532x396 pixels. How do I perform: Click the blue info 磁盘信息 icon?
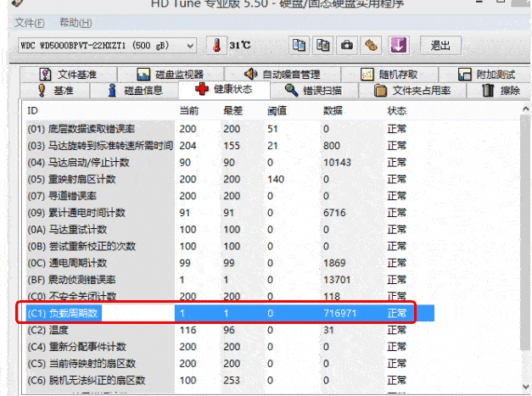(x=112, y=91)
